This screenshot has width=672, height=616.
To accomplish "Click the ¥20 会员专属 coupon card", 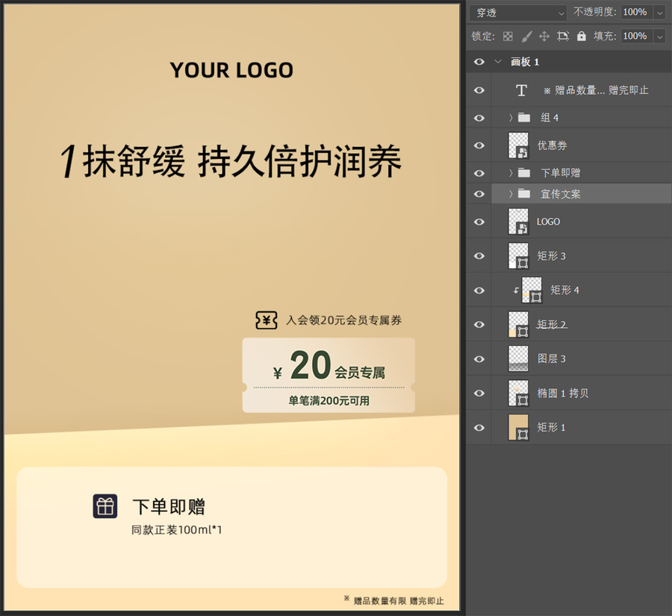I will click(329, 375).
